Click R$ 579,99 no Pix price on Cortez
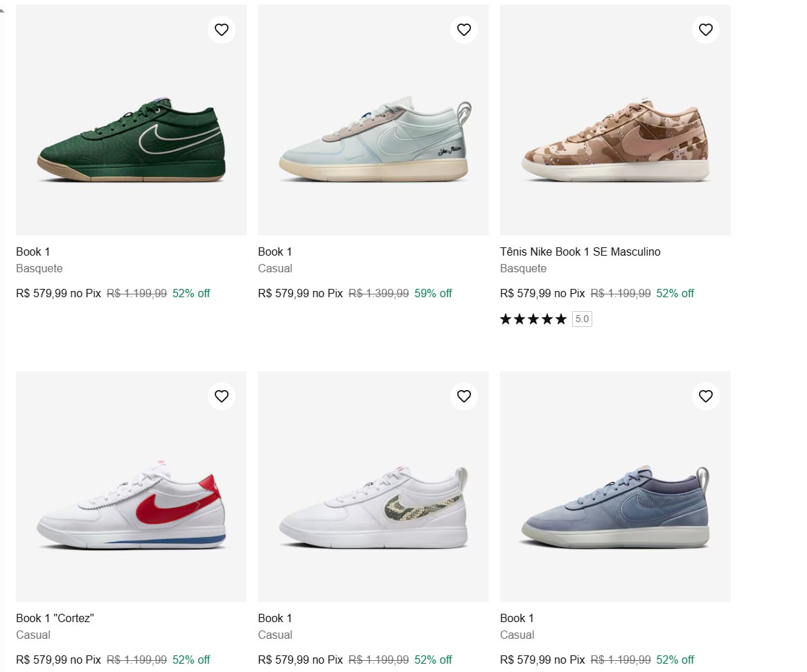This screenshot has width=807, height=672. pos(57,660)
